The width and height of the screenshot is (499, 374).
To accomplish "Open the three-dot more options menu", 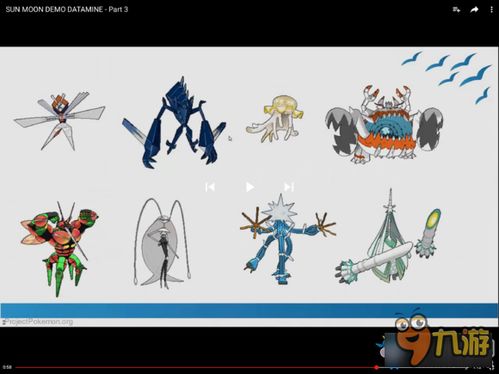I will coord(491,10).
